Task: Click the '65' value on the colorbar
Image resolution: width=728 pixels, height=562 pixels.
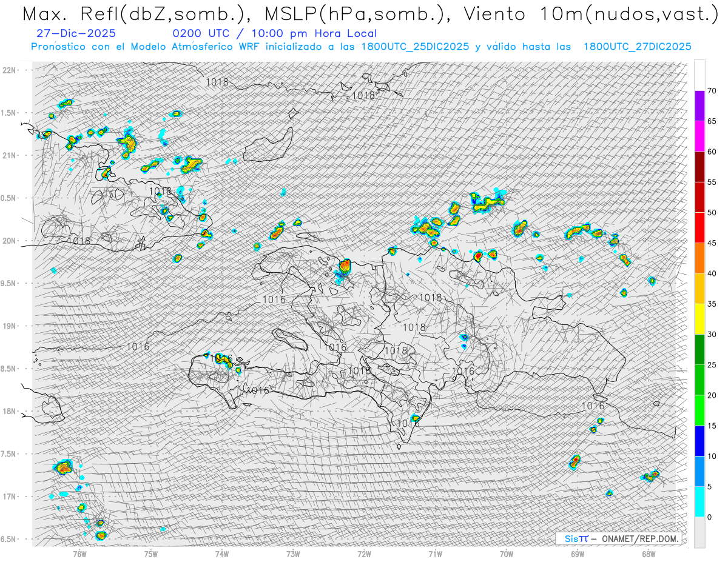Action: 712,121
